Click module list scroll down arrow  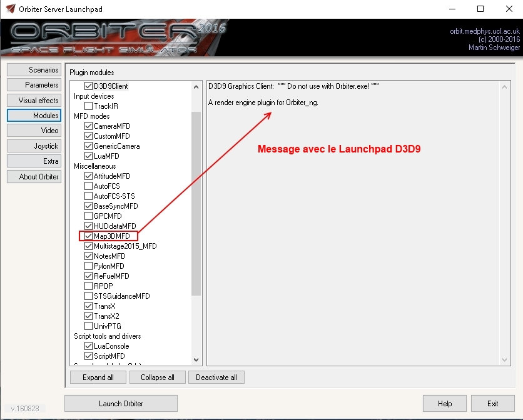click(x=196, y=359)
